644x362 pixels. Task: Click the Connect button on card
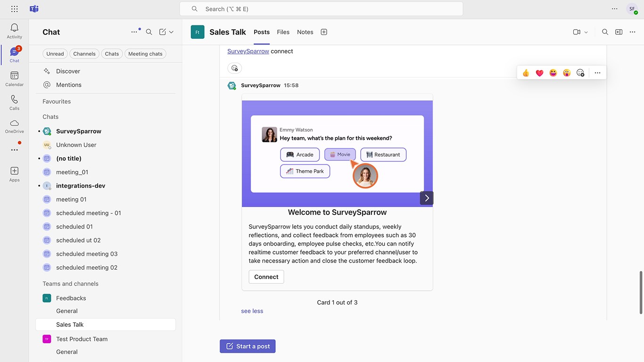pyautogui.click(x=266, y=277)
